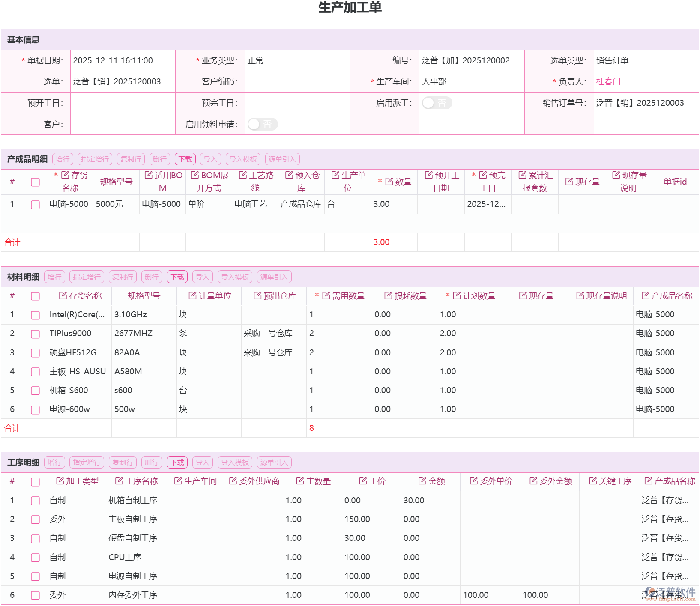Click the edit icon next to 工艺路线 column
Image resolution: width=700 pixels, height=606 pixels.
243,175
